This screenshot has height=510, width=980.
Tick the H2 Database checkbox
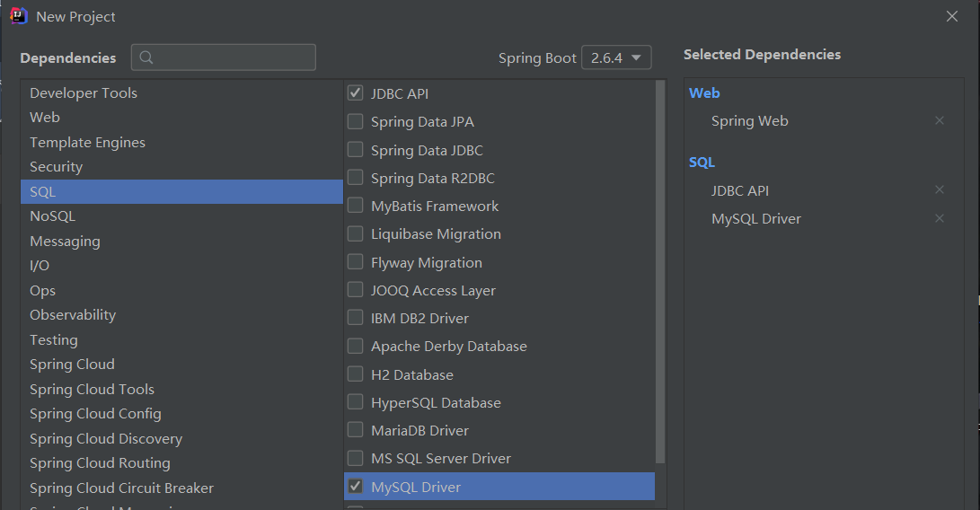[x=355, y=374]
